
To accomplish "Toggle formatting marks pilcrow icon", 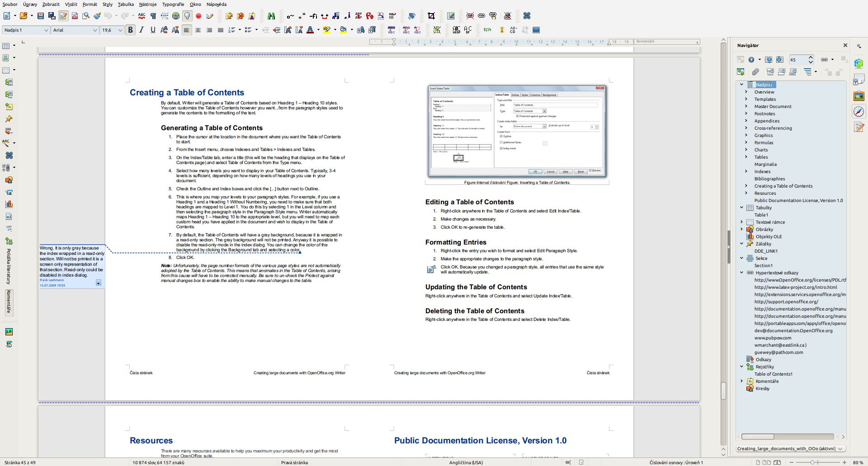I will [x=153, y=16].
